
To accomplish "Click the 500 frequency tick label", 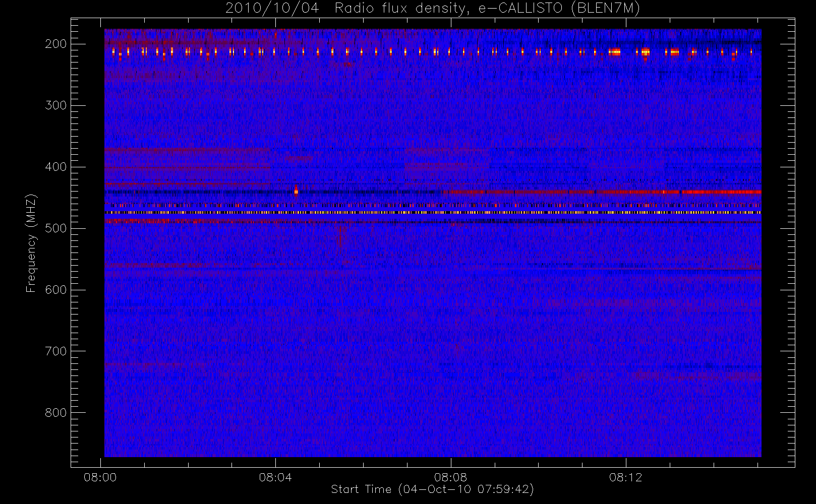I will (x=56, y=228).
